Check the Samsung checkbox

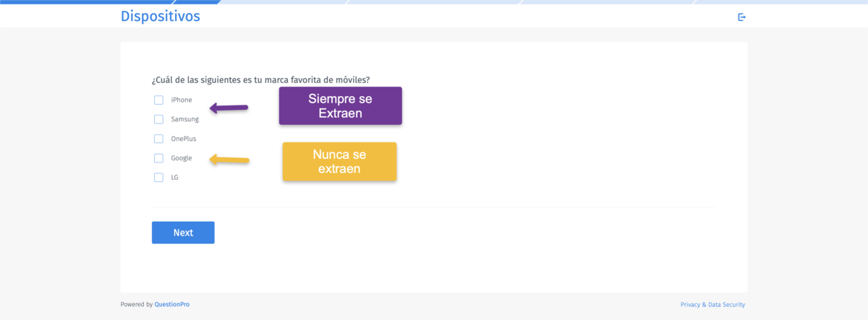coord(158,119)
